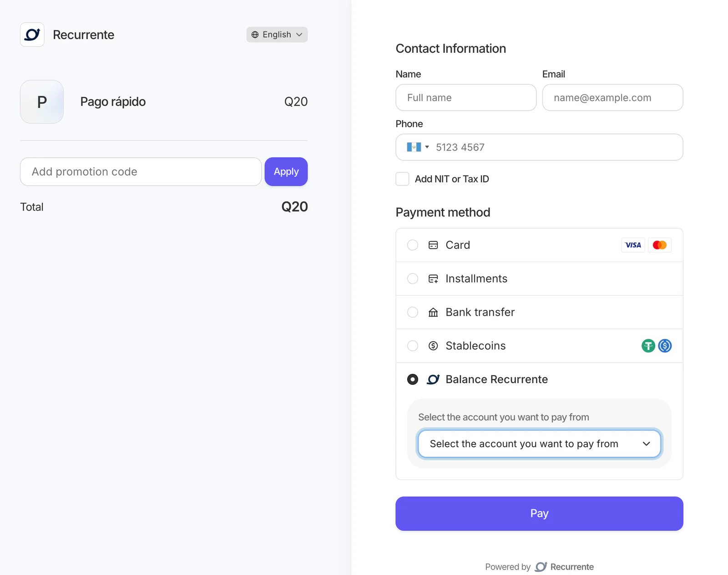Click the Add promotion code field
This screenshot has width=728, height=575.
tap(141, 171)
